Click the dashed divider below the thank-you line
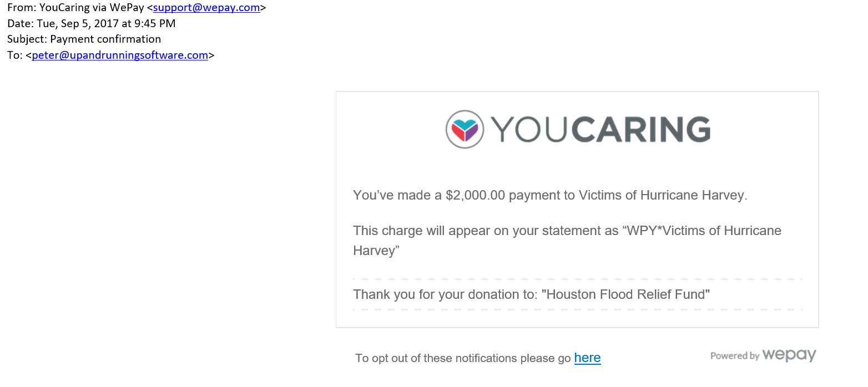The image size is (868, 387). [577, 309]
